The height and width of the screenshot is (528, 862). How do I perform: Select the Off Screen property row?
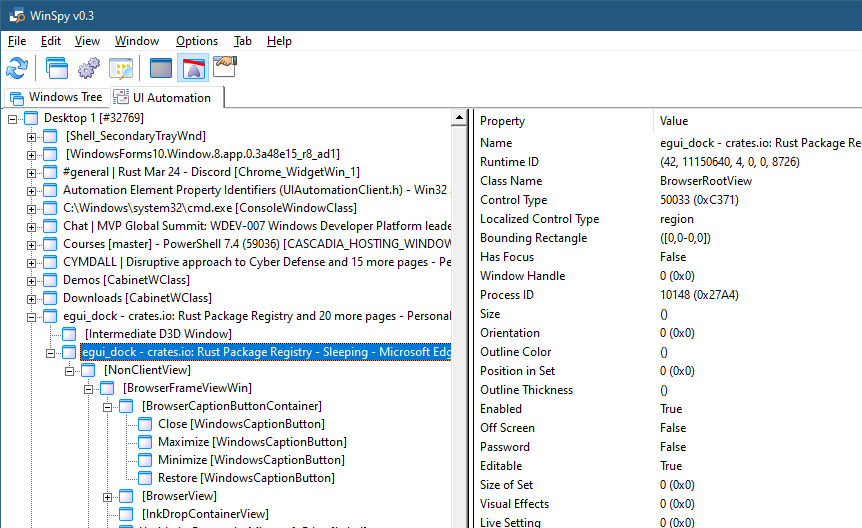coord(668,427)
